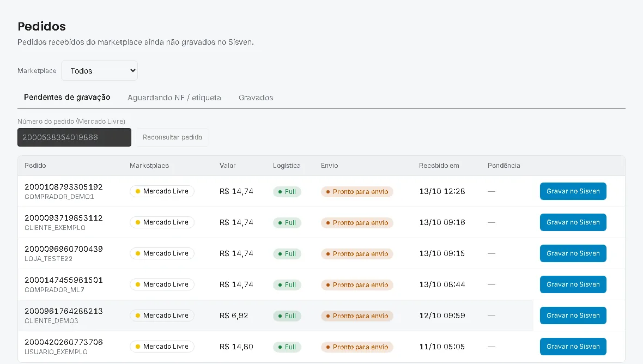Screen dimensions: 643x364
Task: Gravar no Sisven for order 2000961764288213
Action: tap(573, 316)
